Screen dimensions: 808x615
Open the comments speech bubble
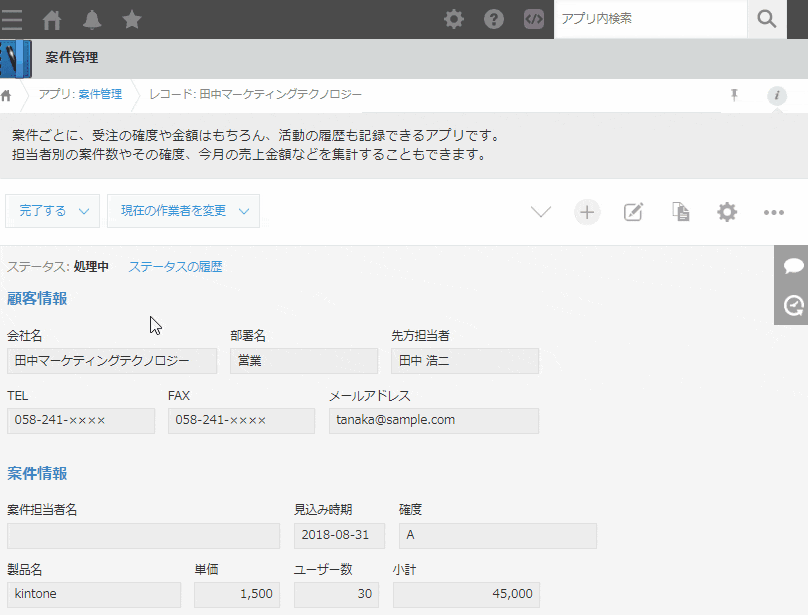[793, 265]
